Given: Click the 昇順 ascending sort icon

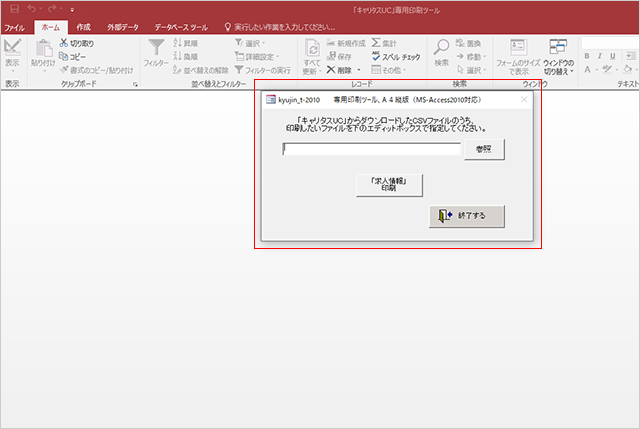Looking at the screenshot, I should pos(177,43).
